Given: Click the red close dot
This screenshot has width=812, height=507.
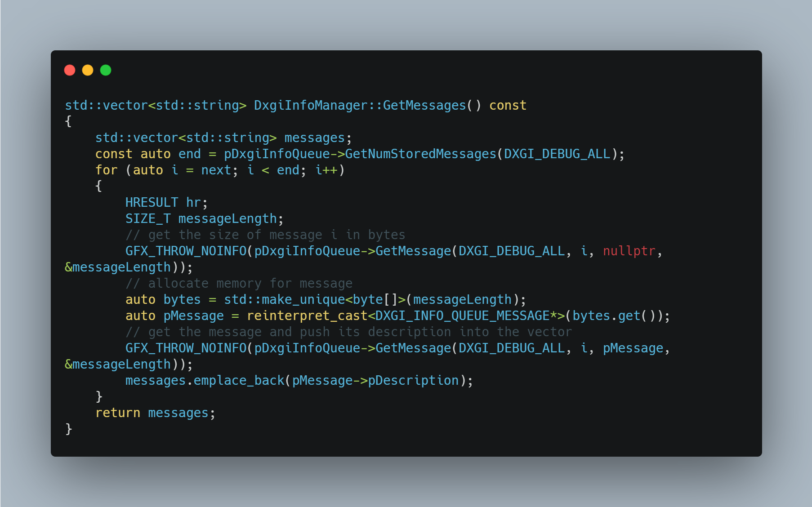Looking at the screenshot, I should 70,70.
